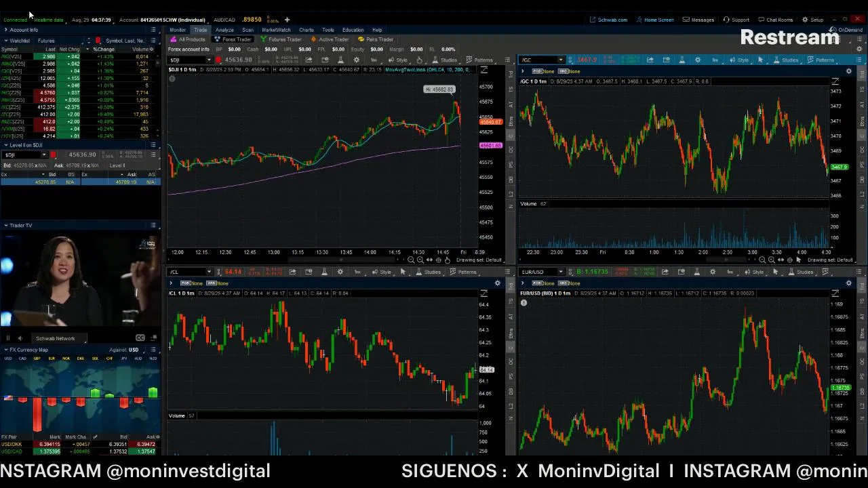
Task: Open Patterns on $DJI chart
Action: [479, 60]
